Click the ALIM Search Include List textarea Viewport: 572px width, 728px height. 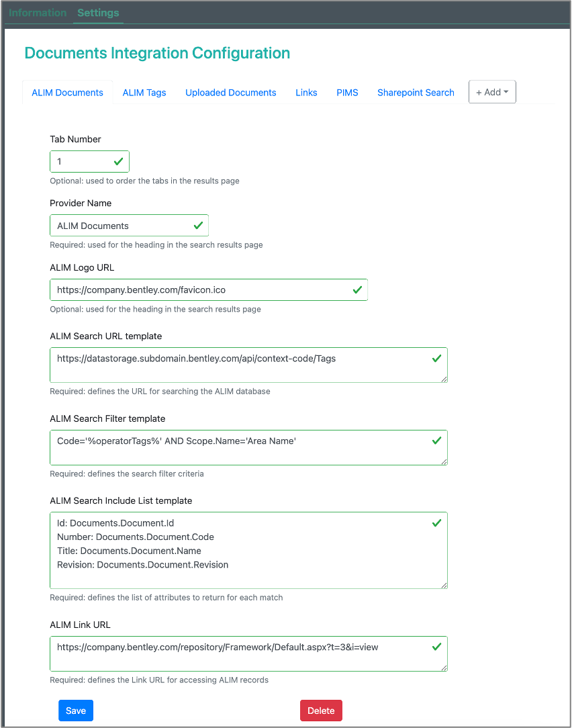pos(249,551)
